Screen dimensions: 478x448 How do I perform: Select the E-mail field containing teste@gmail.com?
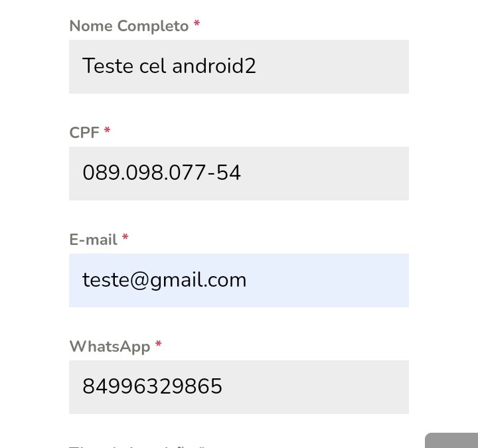(x=239, y=280)
